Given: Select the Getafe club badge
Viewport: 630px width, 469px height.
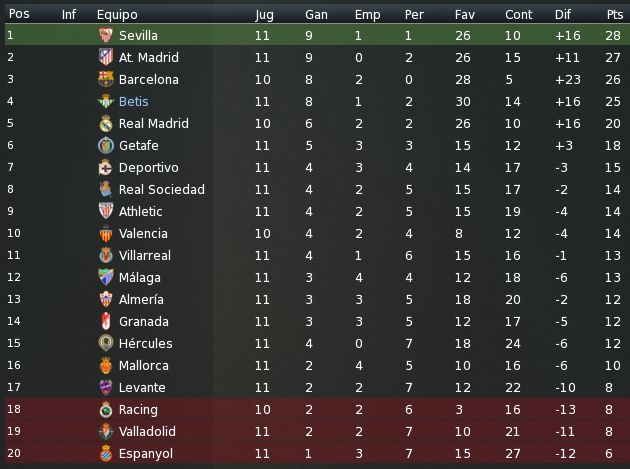Looking at the screenshot, I should pos(106,145).
